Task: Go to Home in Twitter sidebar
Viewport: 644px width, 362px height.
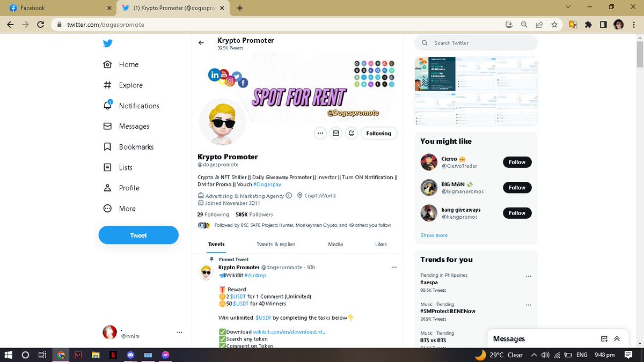Action: [121, 64]
